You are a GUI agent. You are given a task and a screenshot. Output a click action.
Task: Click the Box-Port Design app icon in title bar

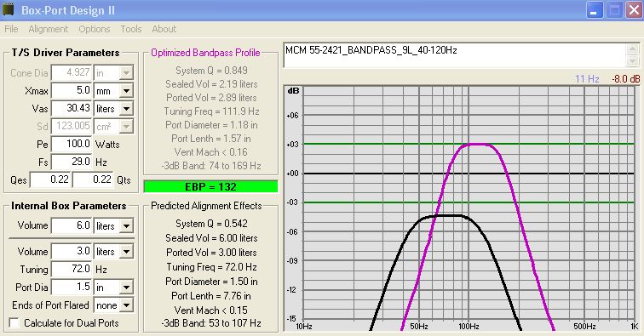(8, 9)
